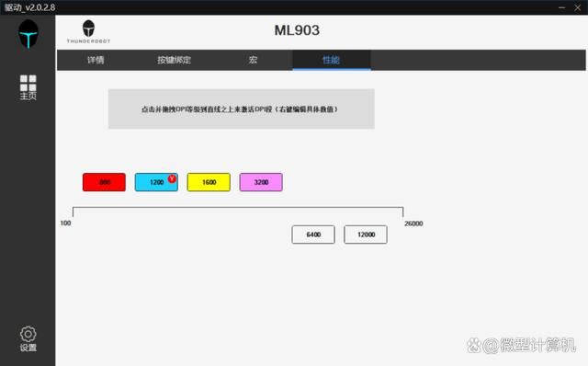Switch to the 详情 tab
Viewport: 588px width, 366px height.
click(x=96, y=60)
